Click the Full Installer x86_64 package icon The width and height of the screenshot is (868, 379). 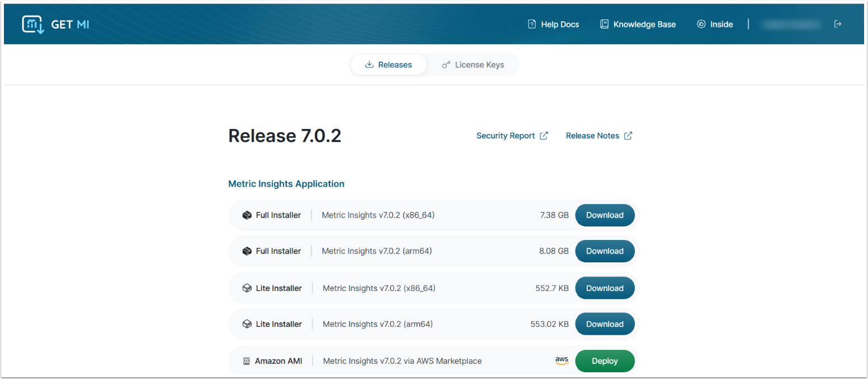tap(247, 215)
